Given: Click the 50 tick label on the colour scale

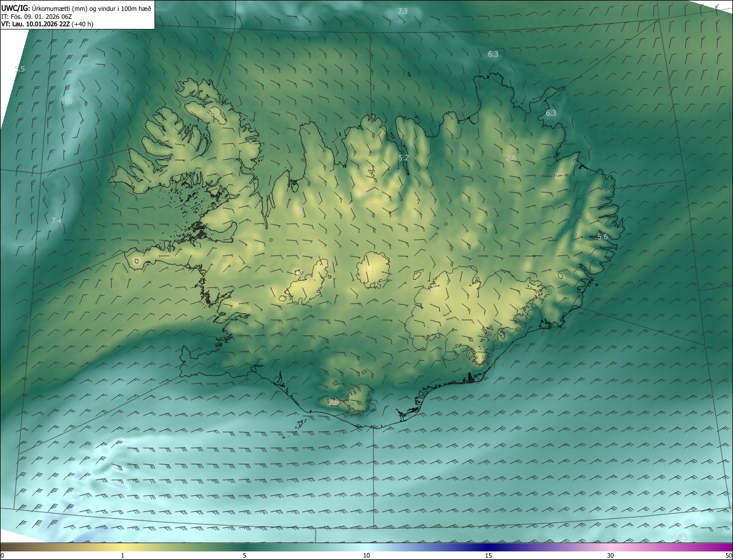Looking at the screenshot, I should pyautogui.click(x=728, y=555).
